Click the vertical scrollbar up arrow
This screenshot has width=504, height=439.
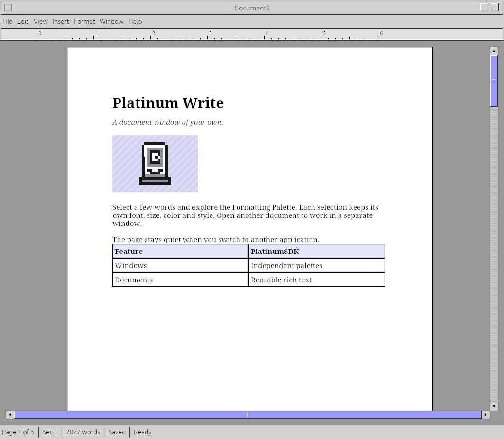coord(494,51)
